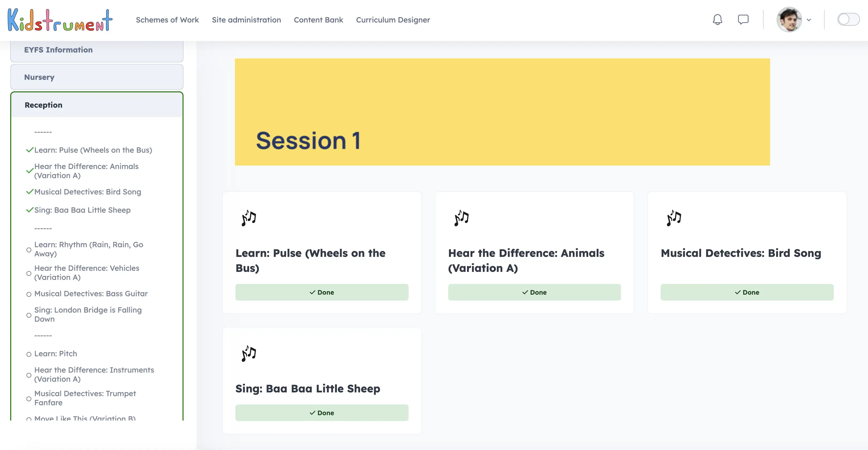Click the Kidstrument logo
Image resolution: width=868 pixels, height=450 pixels.
(60, 20)
